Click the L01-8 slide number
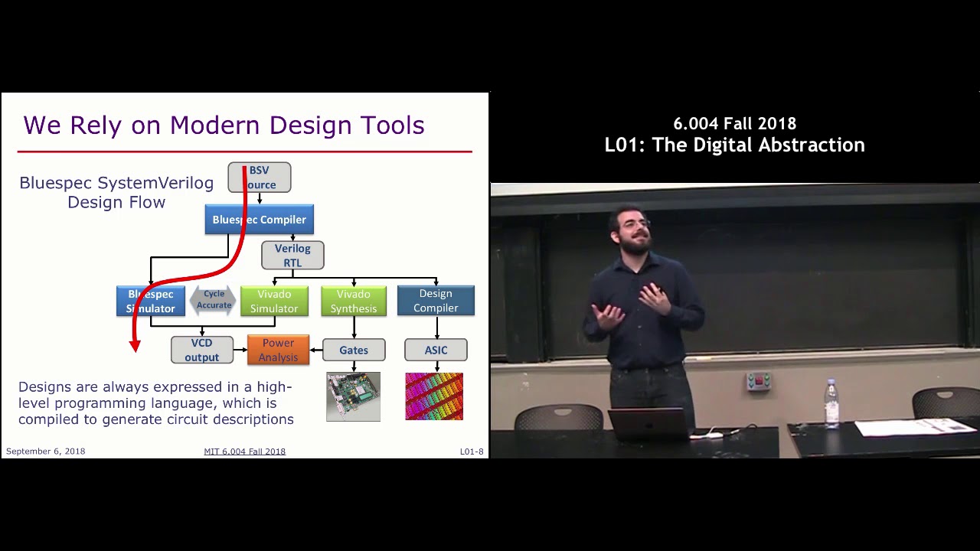 pos(472,452)
